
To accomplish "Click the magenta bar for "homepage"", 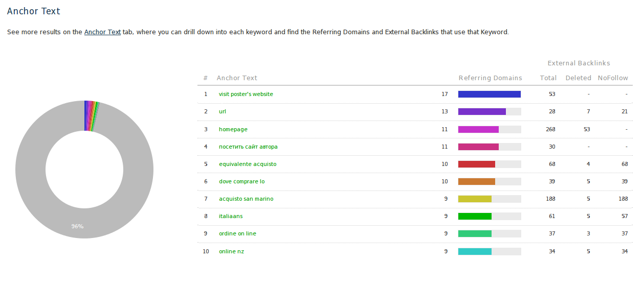I will (x=478, y=129).
